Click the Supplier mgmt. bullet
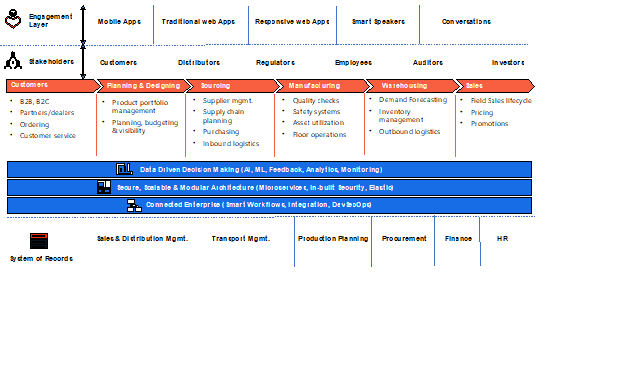628x390 pixels. (x=227, y=101)
